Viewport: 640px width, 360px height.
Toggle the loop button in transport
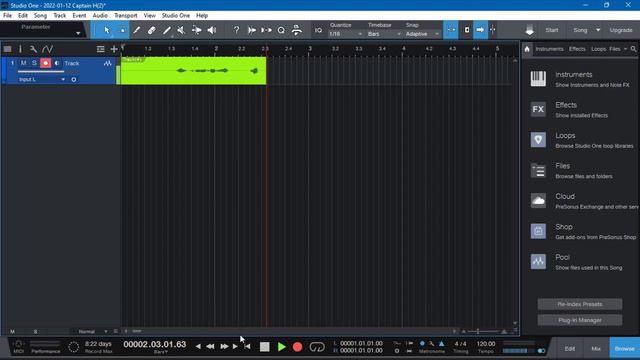tap(317, 347)
